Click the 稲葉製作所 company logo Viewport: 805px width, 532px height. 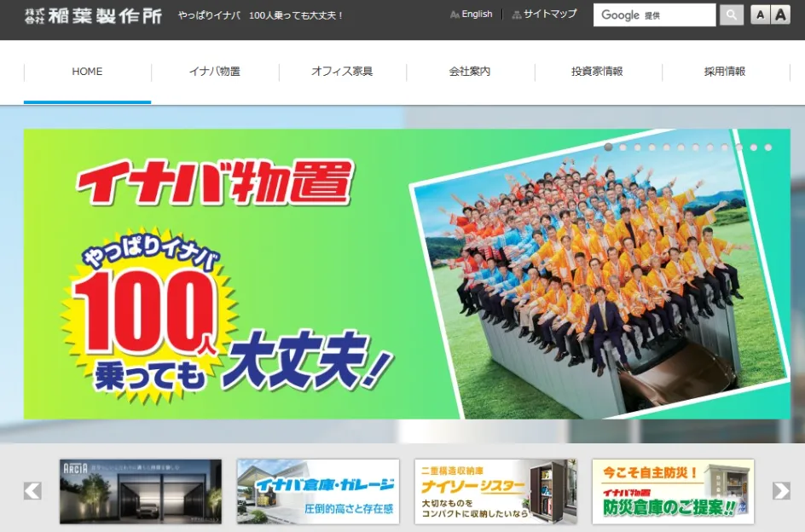coord(93,14)
